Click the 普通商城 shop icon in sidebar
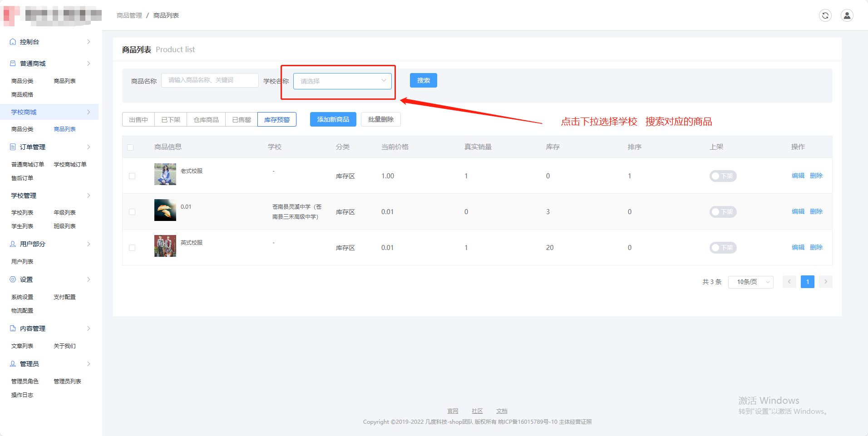 (x=13, y=64)
